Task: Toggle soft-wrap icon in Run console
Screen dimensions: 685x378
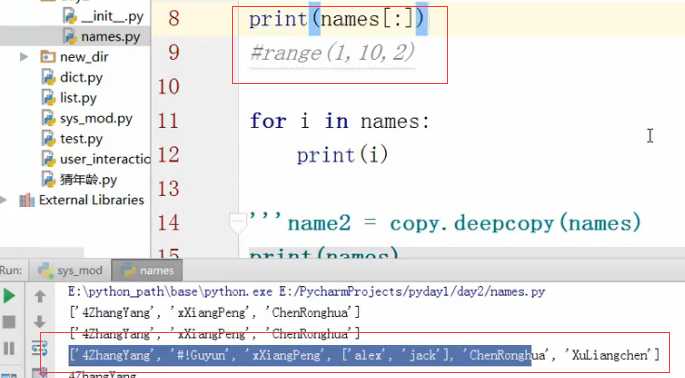Action: (x=40, y=348)
